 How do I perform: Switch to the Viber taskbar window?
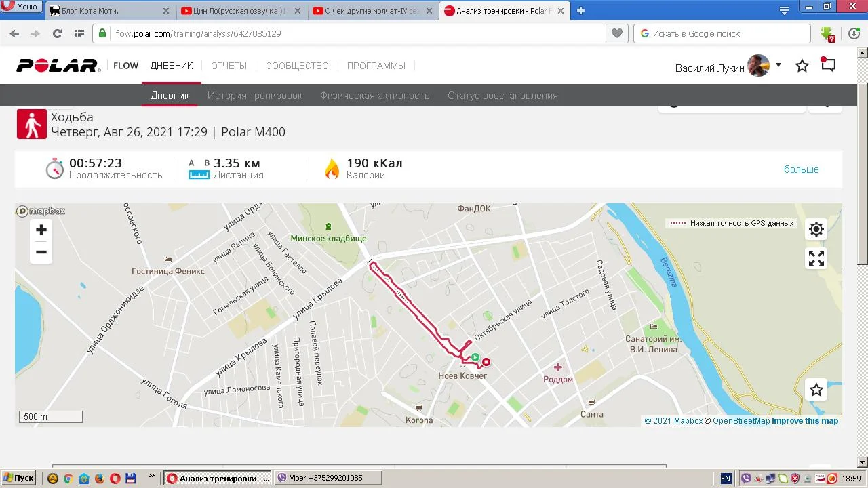pos(328,478)
